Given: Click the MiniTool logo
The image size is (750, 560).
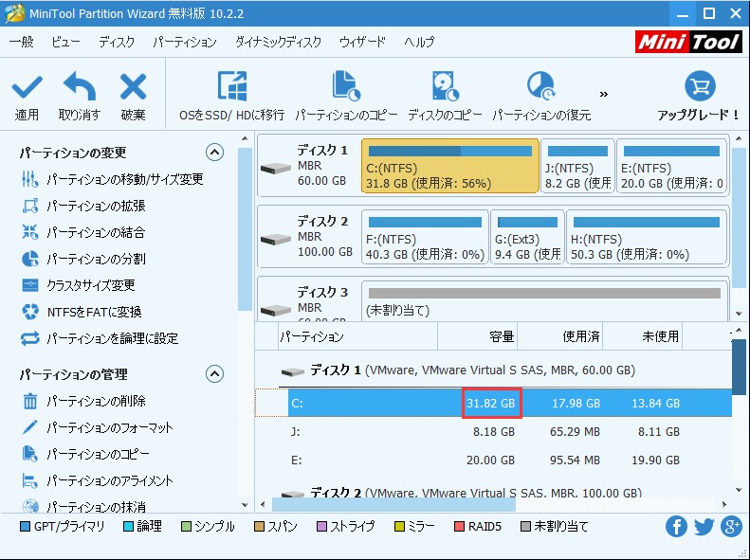Looking at the screenshot, I should [688, 42].
